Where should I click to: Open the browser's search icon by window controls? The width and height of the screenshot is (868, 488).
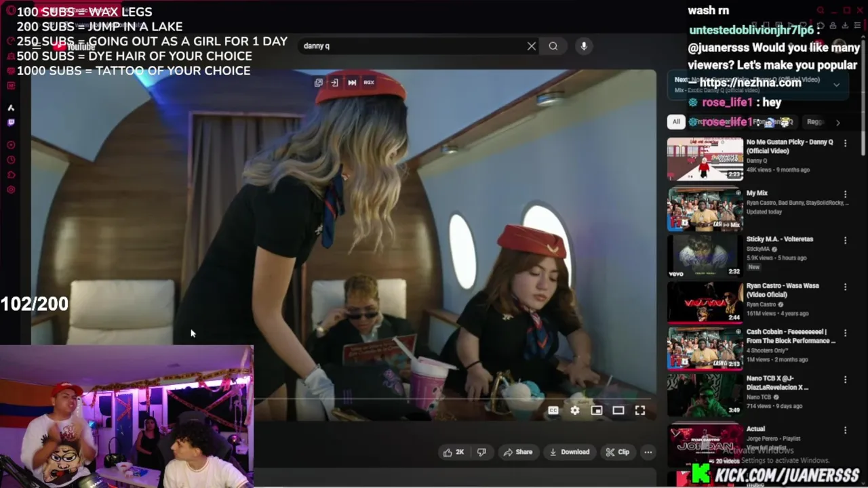coord(821,10)
